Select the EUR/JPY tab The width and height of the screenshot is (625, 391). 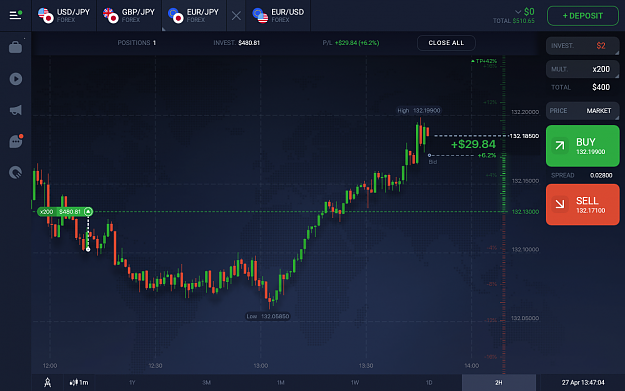tap(194, 16)
